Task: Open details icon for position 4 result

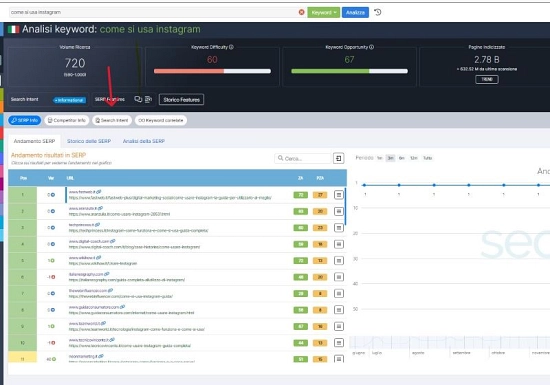Action: (x=338, y=244)
